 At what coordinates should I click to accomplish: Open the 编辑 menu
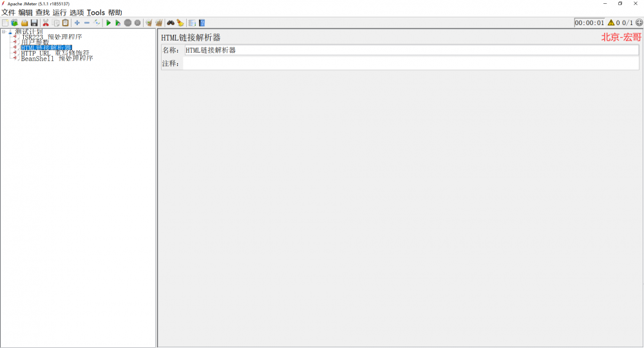(26, 13)
